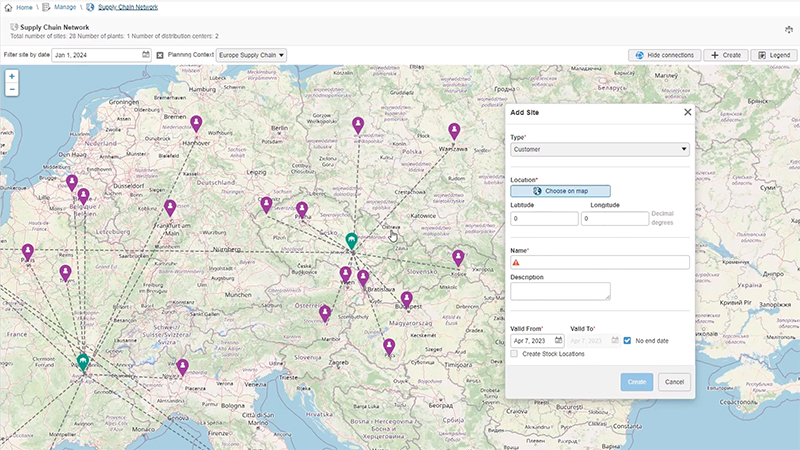Click Hide connections button
This screenshot has height=450, width=800.
coord(664,55)
